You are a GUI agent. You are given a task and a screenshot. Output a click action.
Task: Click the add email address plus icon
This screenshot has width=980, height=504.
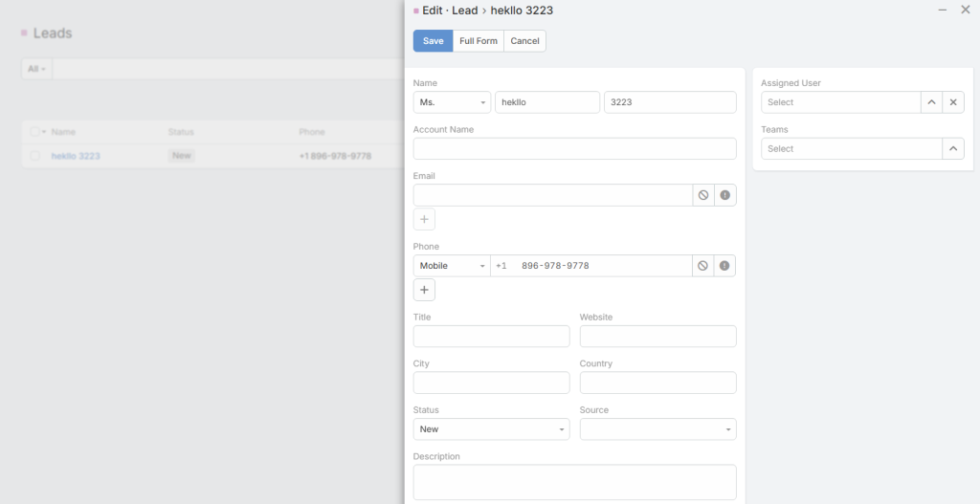click(424, 219)
